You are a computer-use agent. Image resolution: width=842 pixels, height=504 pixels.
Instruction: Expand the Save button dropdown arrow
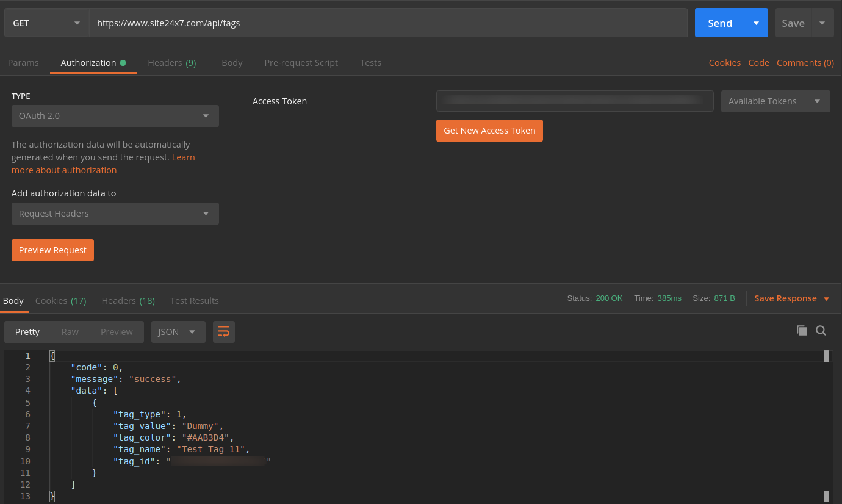[822, 23]
